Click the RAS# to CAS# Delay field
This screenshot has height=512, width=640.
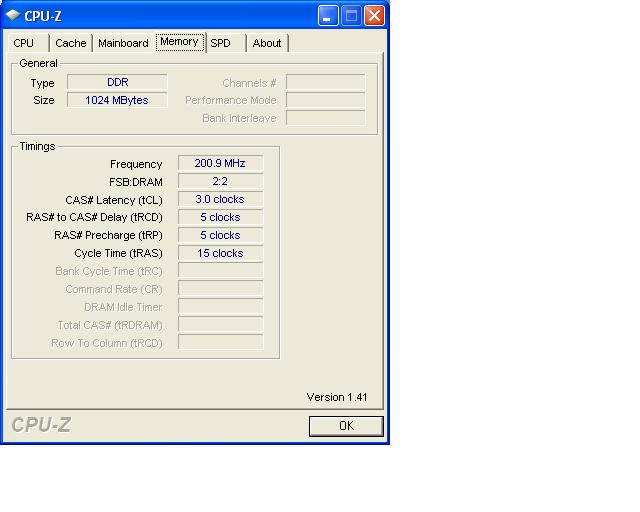[x=220, y=218]
